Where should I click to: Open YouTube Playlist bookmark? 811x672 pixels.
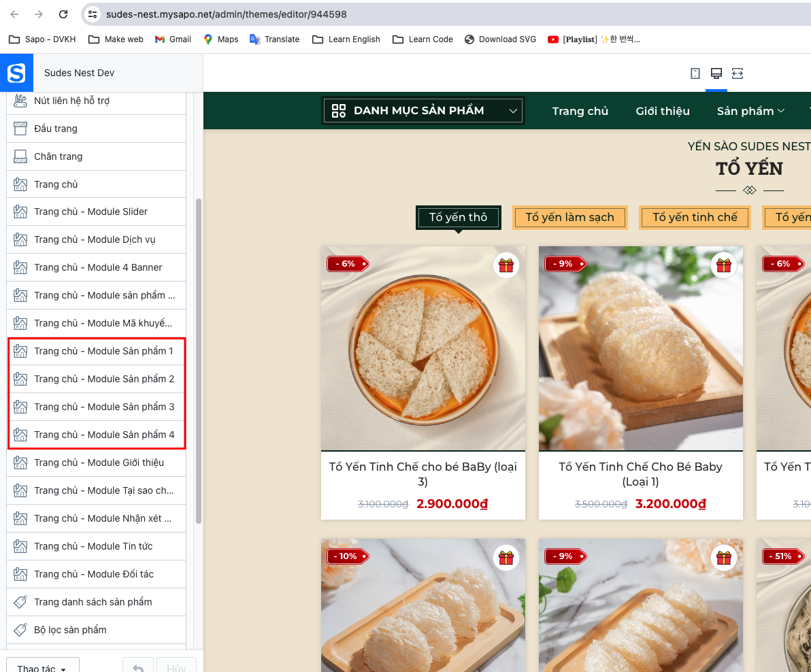(594, 39)
